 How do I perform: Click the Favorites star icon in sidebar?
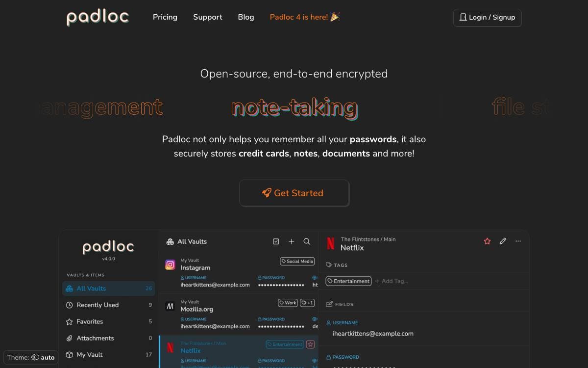[x=70, y=322]
